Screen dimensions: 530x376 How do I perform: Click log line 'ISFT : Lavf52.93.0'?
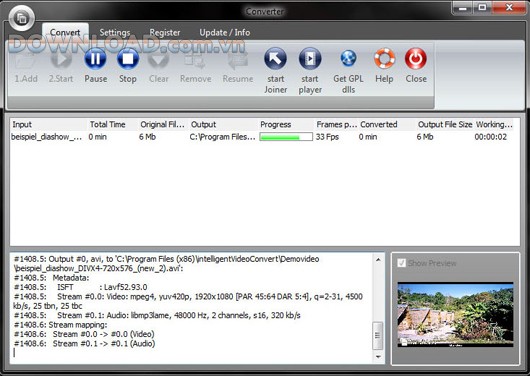click(80, 287)
